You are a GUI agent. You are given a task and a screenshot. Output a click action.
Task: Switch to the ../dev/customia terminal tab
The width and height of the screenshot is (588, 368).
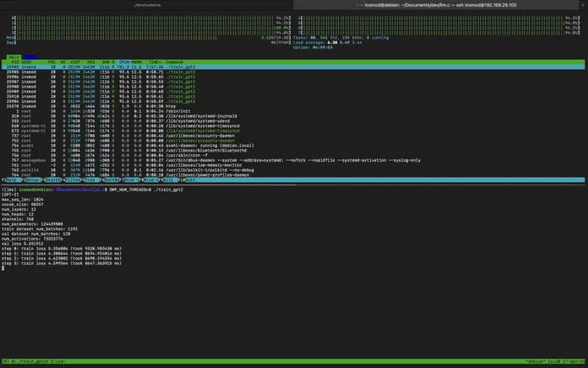coord(147,5)
